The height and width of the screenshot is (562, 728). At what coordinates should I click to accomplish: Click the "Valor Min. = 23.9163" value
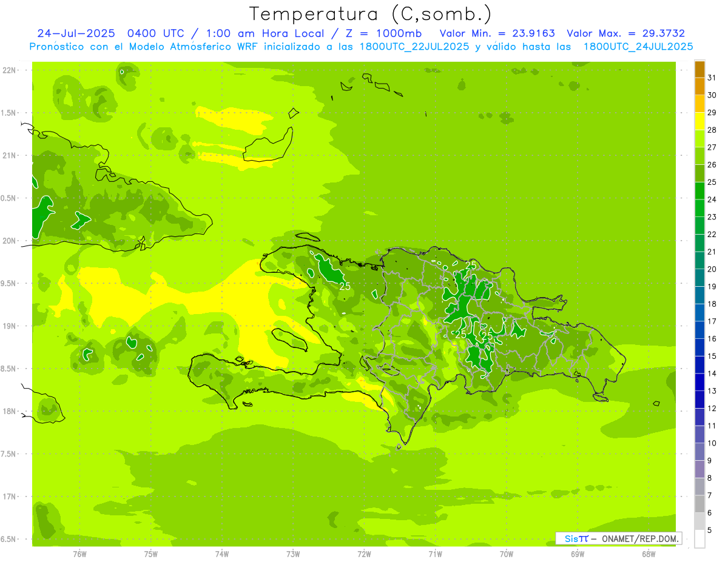click(x=497, y=33)
